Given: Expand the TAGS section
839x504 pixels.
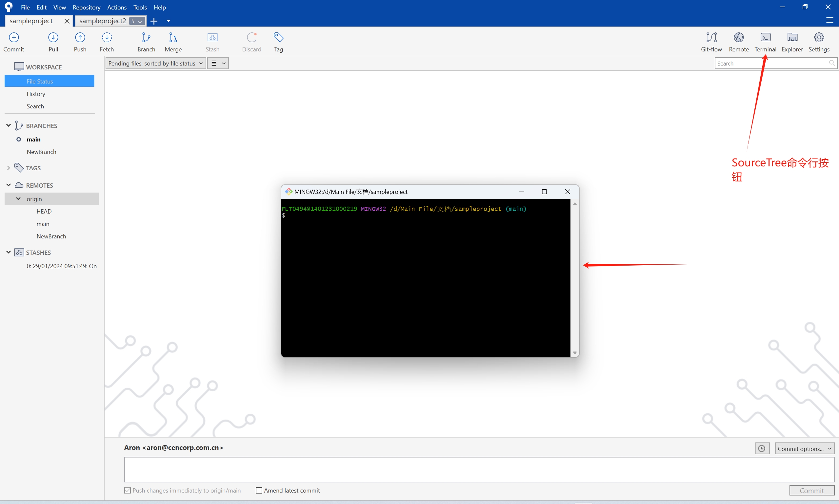Looking at the screenshot, I should [x=9, y=168].
